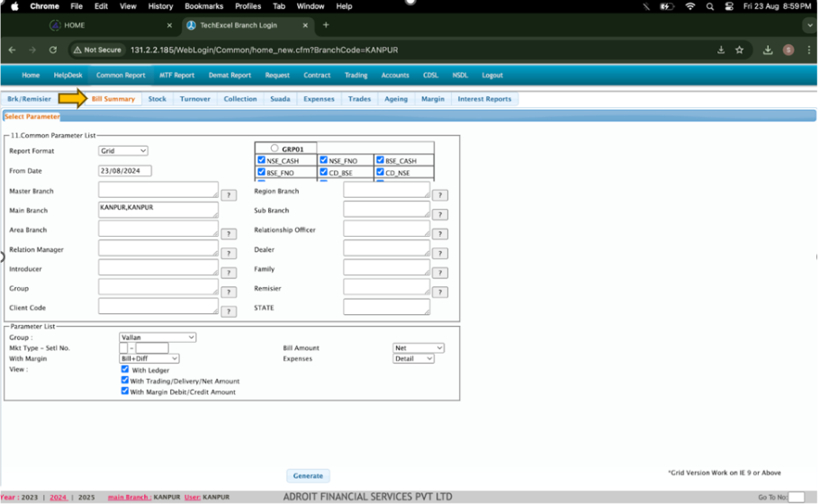Uncheck the NSE_CASH checkbox
This screenshot has width=820, height=504.
(x=262, y=160)
